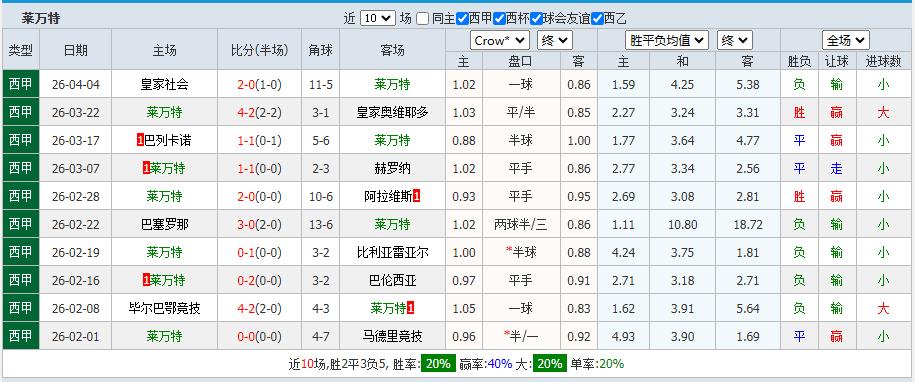Click the red card badge in 26-02-16 row

146,281
